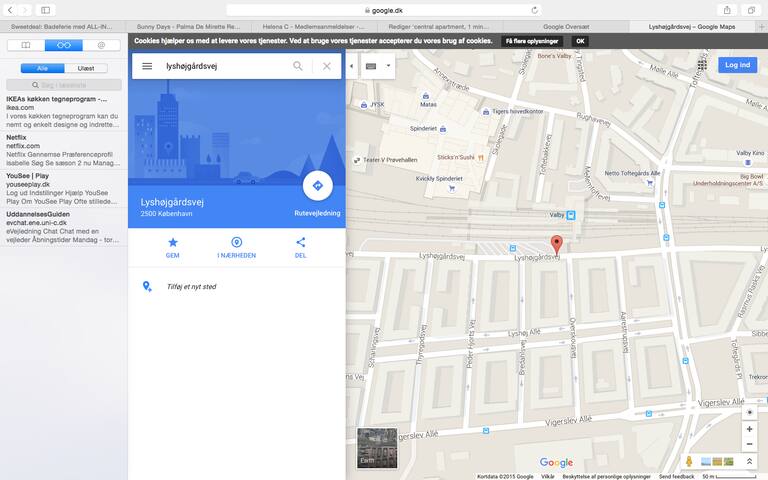This screenshot has height=480, width=768.
Task: Collapse the side panel arrow
Action: [351, 66]
